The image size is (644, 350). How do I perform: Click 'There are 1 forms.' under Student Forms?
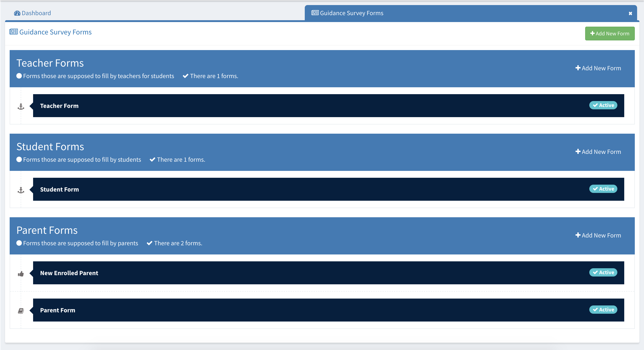click(181, 160)
